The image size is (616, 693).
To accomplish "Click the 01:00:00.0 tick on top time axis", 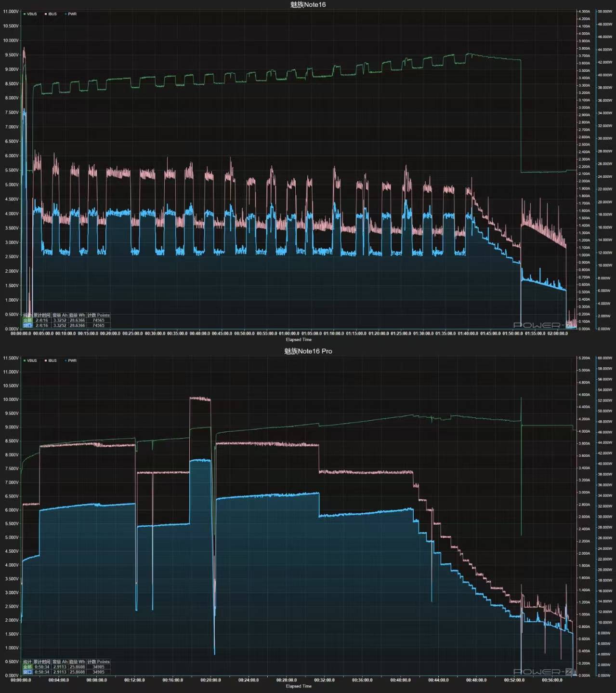I will (x=289, y=333).
